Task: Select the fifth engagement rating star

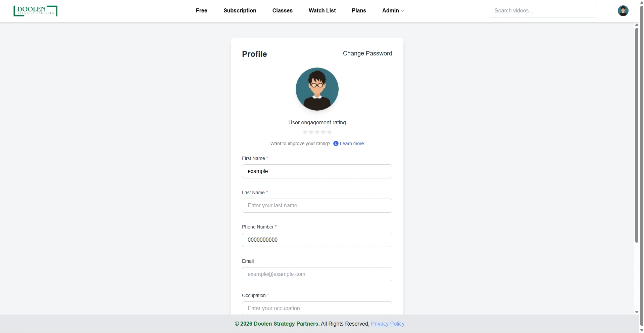Action: coord(329,132)
